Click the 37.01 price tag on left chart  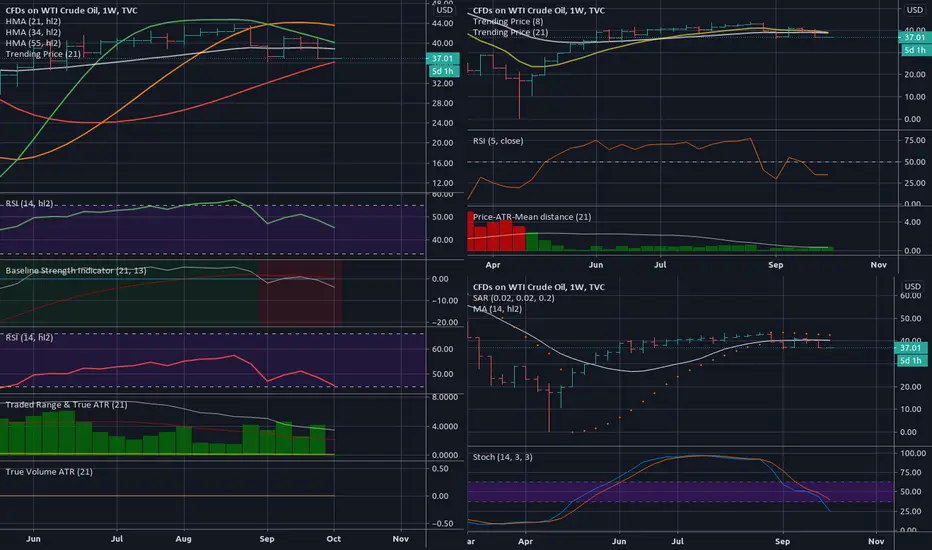coord(442,58)
